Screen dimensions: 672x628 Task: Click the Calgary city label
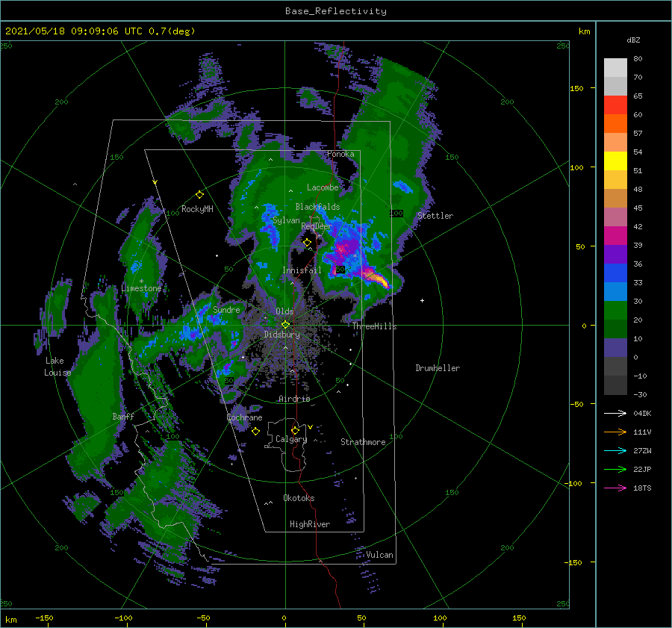coord(291,439)
